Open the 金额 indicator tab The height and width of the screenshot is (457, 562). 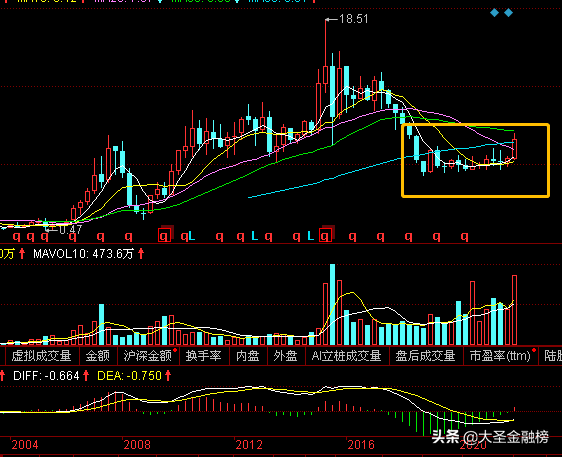[97, 356]
